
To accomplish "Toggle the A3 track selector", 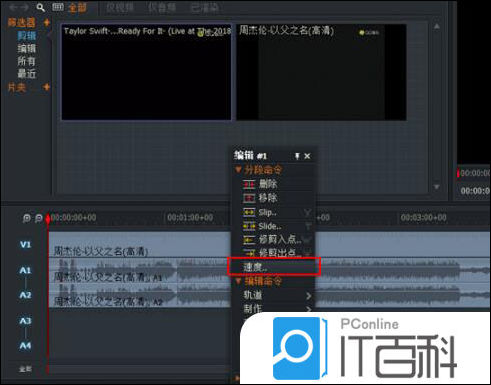I will 25,321.
